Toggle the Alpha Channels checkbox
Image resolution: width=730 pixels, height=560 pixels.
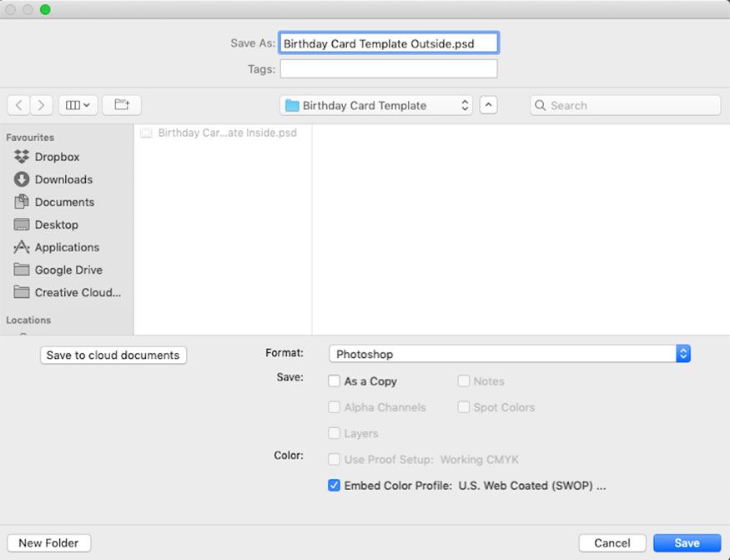pos(334,407)
